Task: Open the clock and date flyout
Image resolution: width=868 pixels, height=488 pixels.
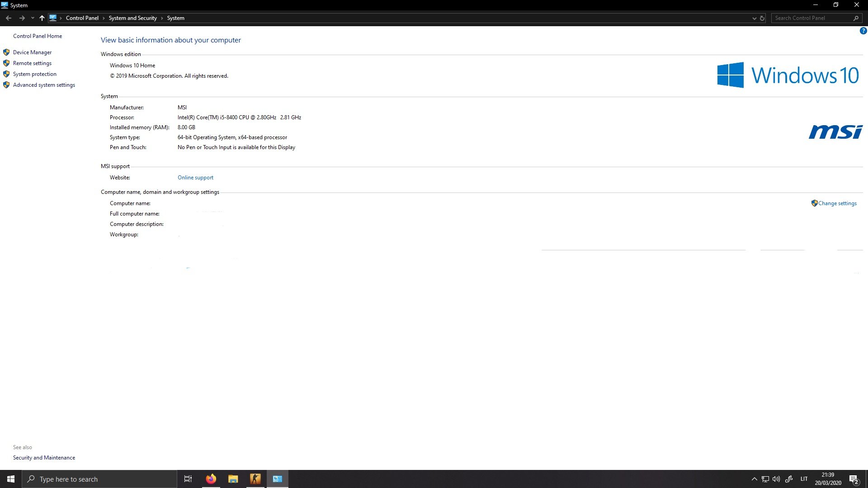Action: coord(828,479)
